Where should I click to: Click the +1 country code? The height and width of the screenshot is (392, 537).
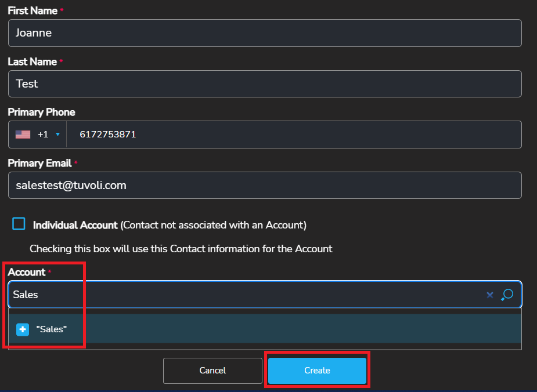43,135
